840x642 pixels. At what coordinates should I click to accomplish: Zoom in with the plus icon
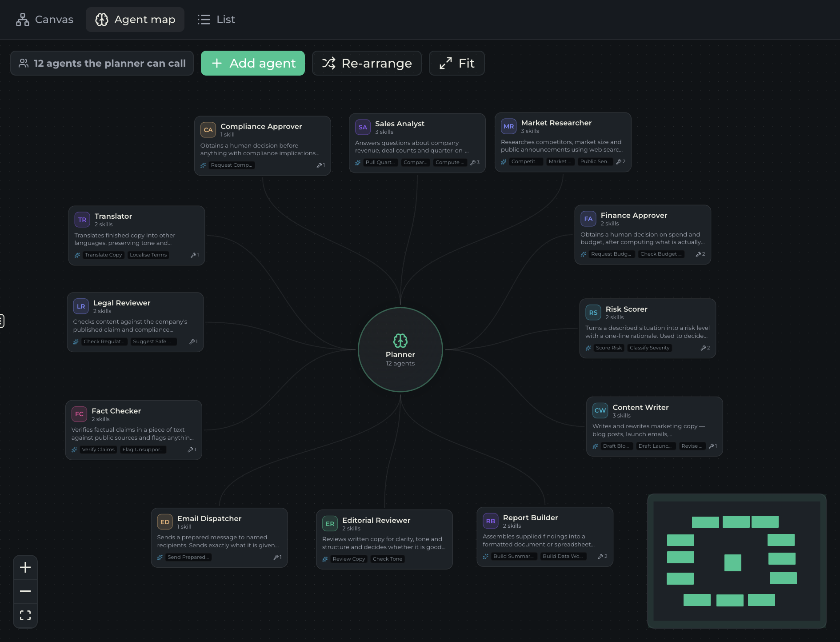25,567
